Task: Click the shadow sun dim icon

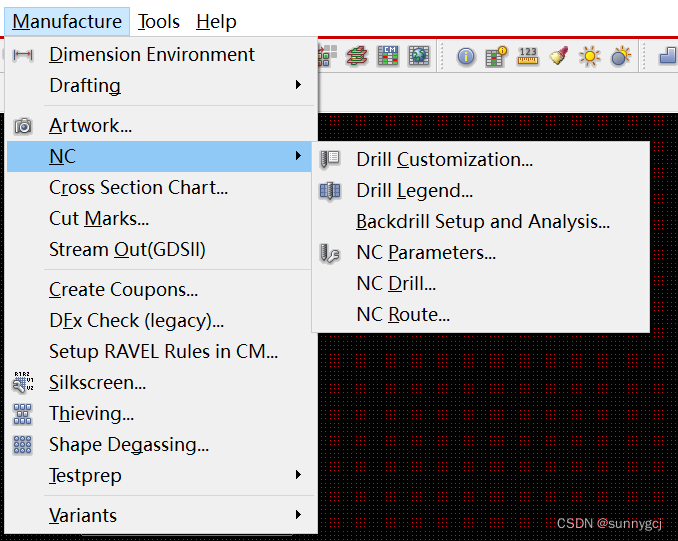Action: pyautogui.click(x=621, y=57)
